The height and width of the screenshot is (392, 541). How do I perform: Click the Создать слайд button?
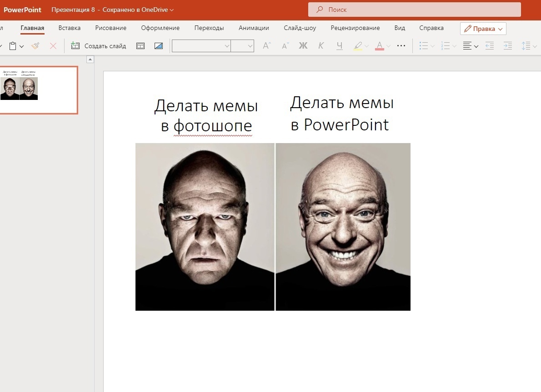coord(99,46)
